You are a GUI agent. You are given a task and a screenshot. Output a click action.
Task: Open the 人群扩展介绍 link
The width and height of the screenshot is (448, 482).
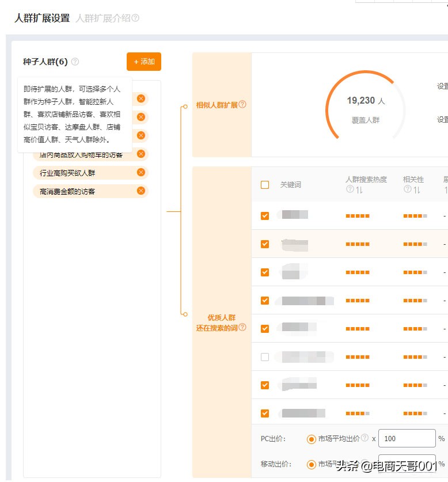click(x=103, y=18)
